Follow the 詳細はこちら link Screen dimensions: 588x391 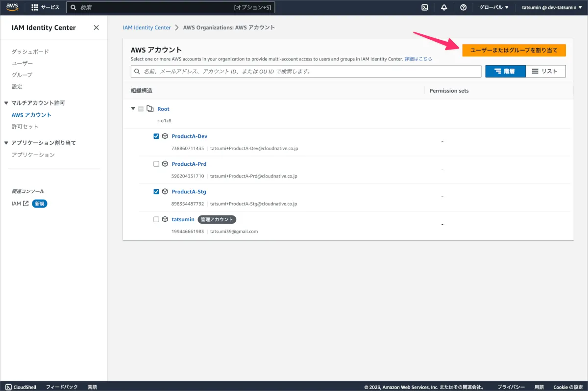tap(418, 59)
